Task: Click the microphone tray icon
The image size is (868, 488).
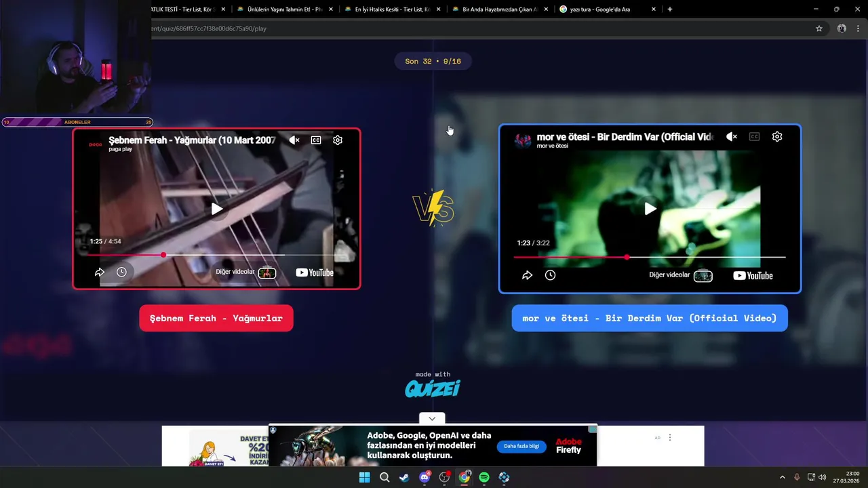Action: click(797, 477)
